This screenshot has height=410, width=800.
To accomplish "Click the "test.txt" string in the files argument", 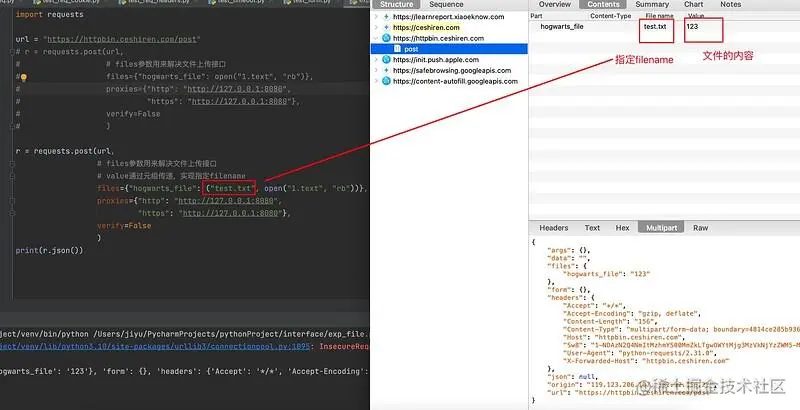I will 231,188.
